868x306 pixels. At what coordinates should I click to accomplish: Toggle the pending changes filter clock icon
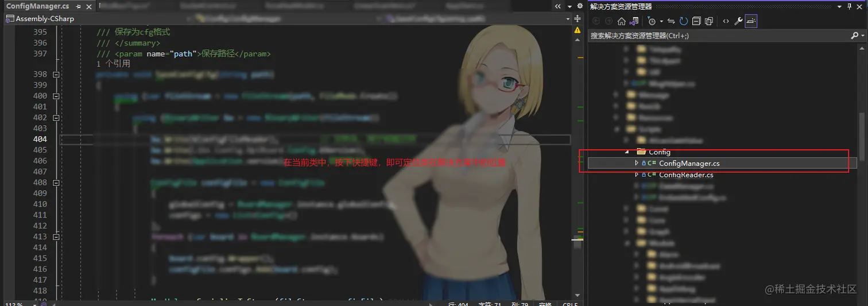click(x=652, y=21)
